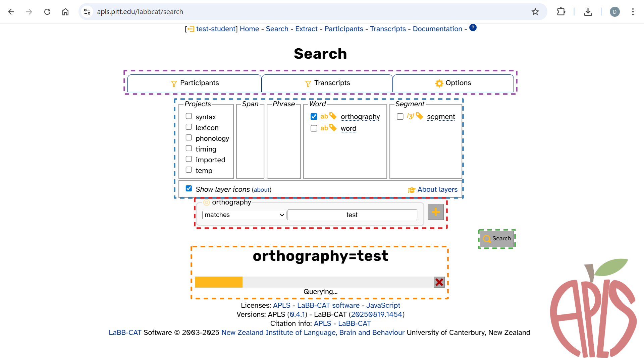Enable the syntax project checkbox
This screenshot has height=358, width=644.
[x=189, y=116]
